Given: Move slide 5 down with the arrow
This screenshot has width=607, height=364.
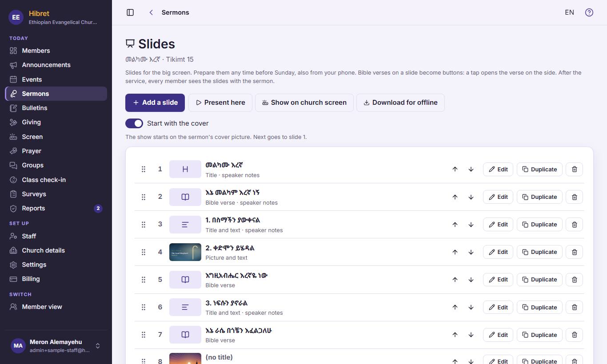Looking at the screenshot, I should pyautogui.click(x=471, y=280).
